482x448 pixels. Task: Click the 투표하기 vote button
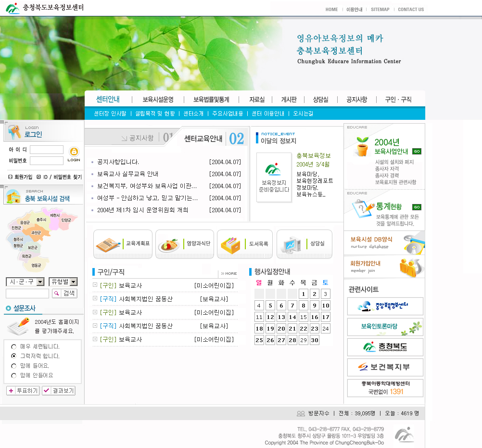click(x=23, y=391)
